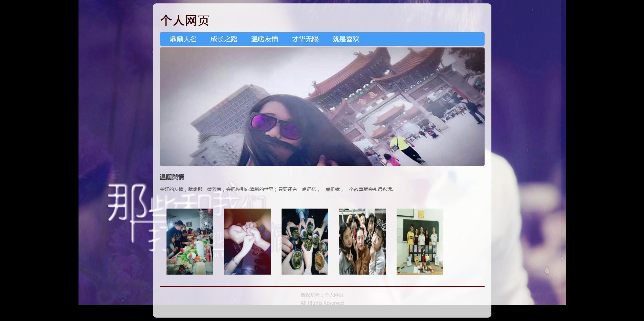Viewport: 644px width, 321px height.
Task: Click empty area of the blue navigation bar
Action: click(x=423, y=39)
